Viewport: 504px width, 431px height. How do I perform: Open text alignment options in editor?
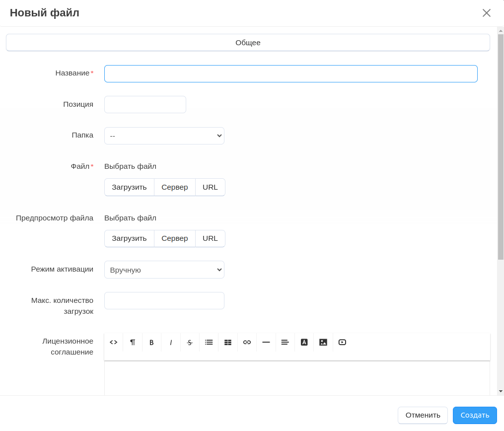(285, 342)
